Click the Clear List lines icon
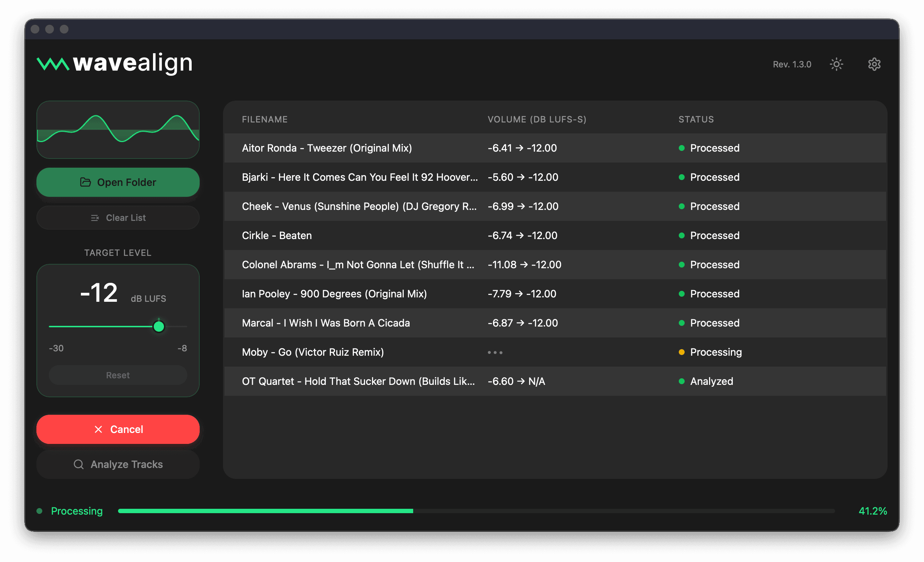The height and width of the screenshot is (562, 924). coord(95,218)
